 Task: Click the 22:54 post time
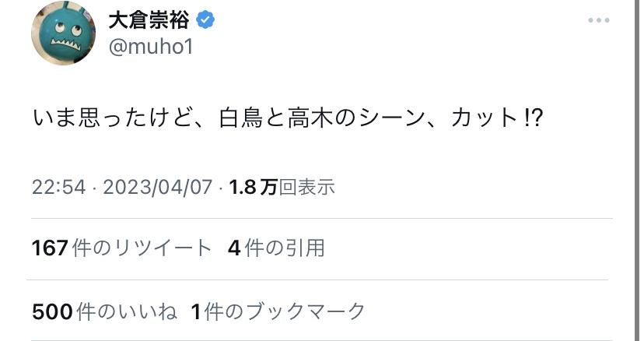58,188
